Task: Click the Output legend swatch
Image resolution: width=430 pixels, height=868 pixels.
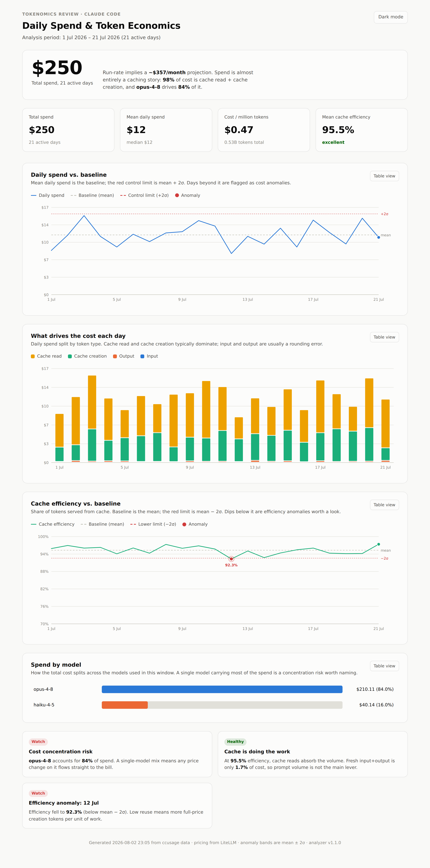Action: click(115, 356)
